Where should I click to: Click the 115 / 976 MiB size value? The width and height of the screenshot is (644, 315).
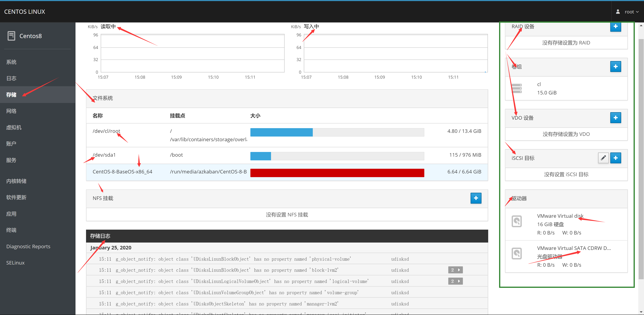point(465,155)
